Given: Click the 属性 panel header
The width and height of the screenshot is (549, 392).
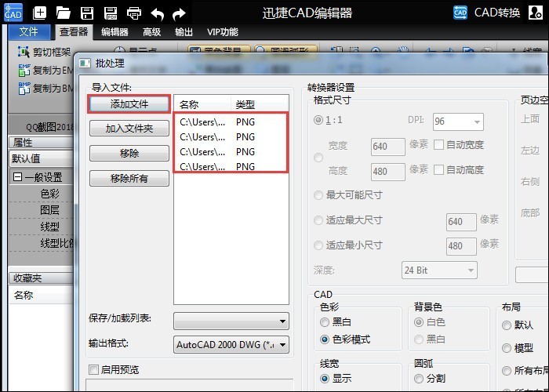Looking at the screenshot, I should pos(42,143).
